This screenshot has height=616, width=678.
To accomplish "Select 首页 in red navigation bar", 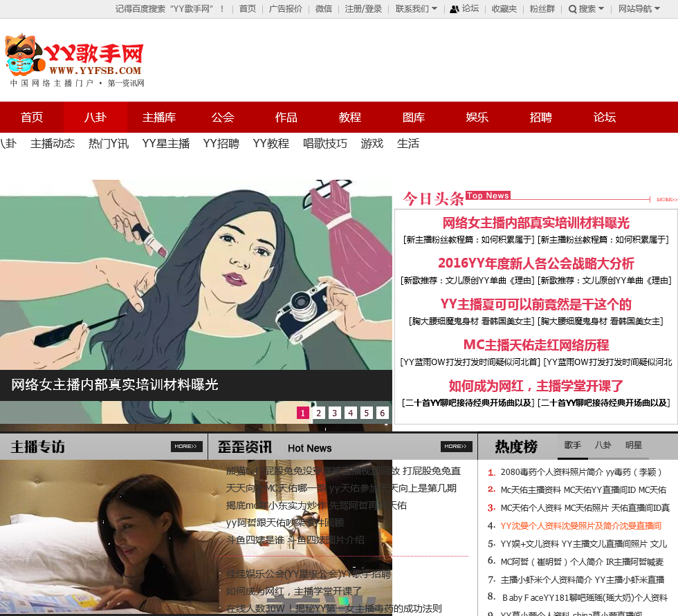I will [32, 117].
